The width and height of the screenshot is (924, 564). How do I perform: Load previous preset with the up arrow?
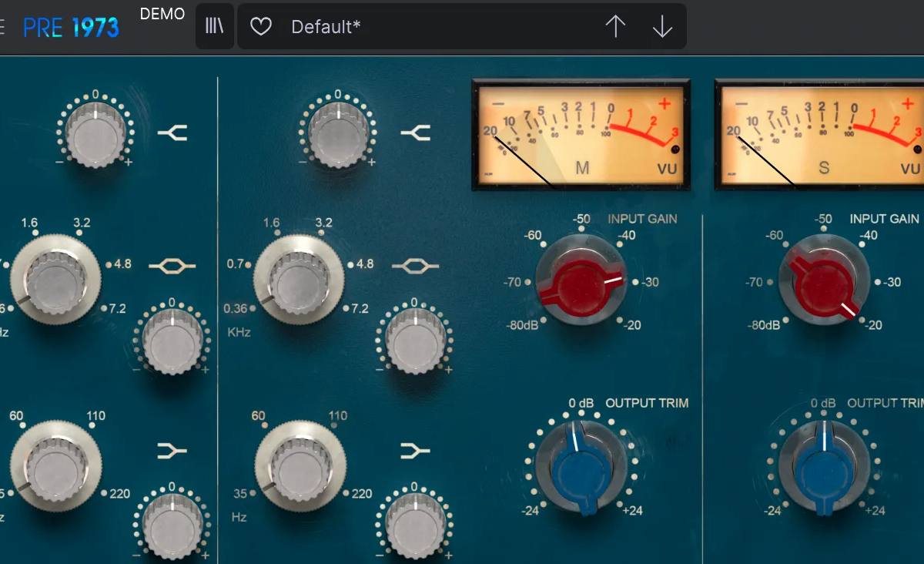tap(615, 27)
